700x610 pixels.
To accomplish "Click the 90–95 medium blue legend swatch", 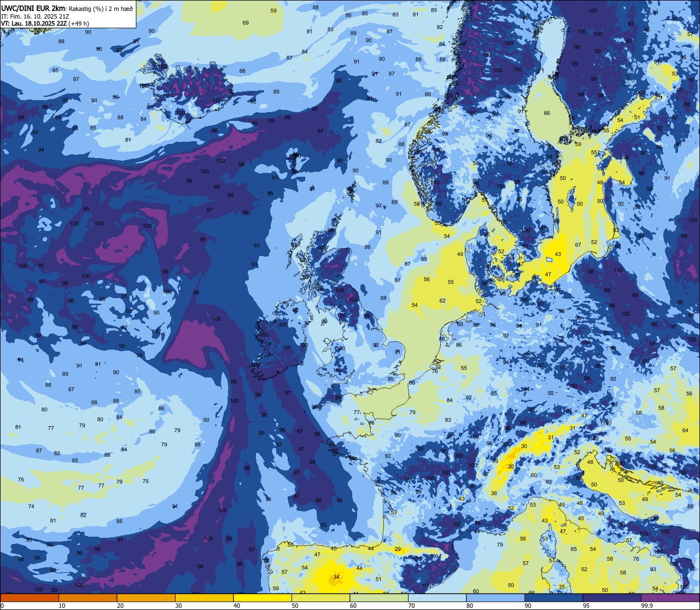I will tap(553, 597).
